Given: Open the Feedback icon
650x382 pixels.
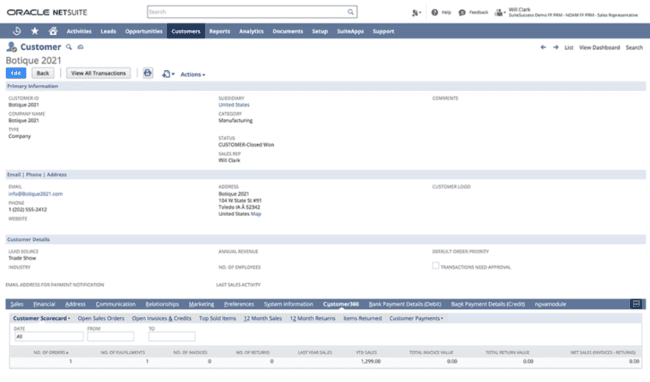Looking at the screenshot, I should pos(462,12).
